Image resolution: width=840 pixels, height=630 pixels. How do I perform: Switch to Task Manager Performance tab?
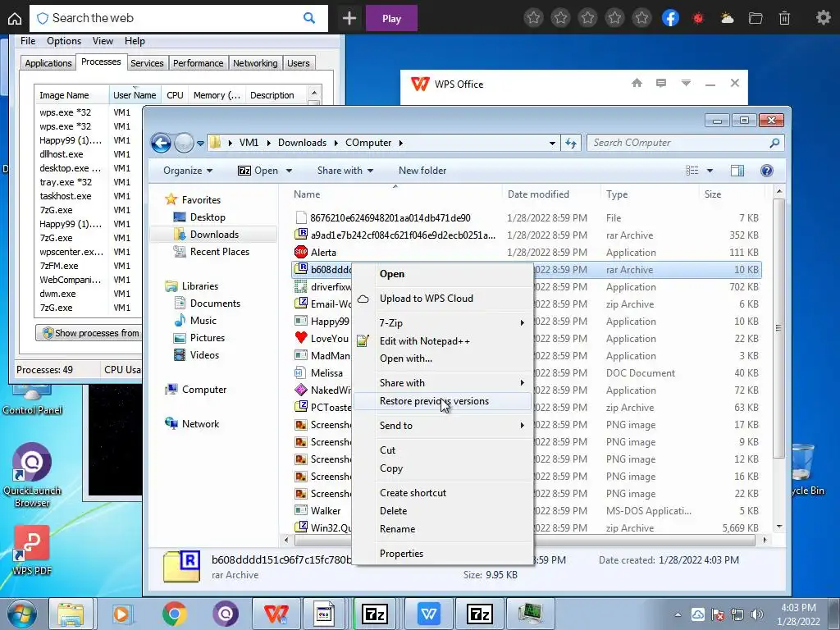point(199,63)
